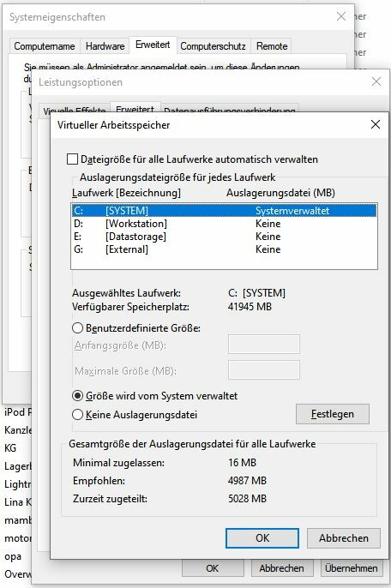Confirm with OK in Virtueller Arbeitsspeicher dialog
This screenshot has height=588, width=391.
(262, 538)
